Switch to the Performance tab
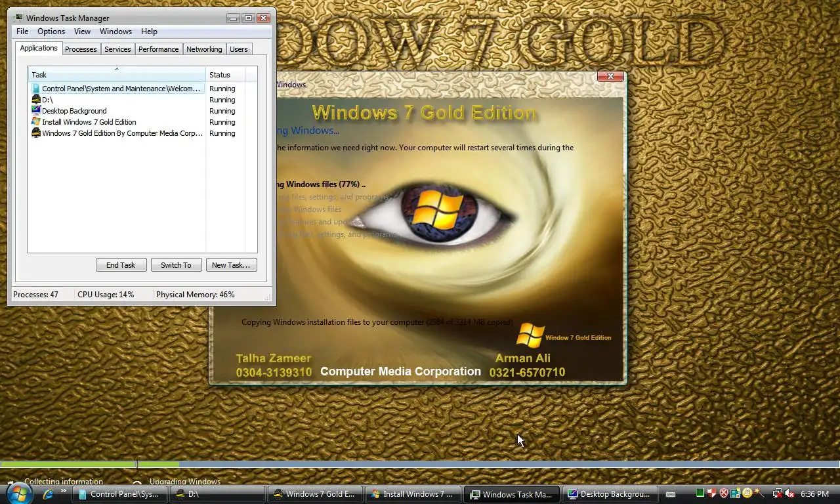The image size is (840, 504). (158, 49)
